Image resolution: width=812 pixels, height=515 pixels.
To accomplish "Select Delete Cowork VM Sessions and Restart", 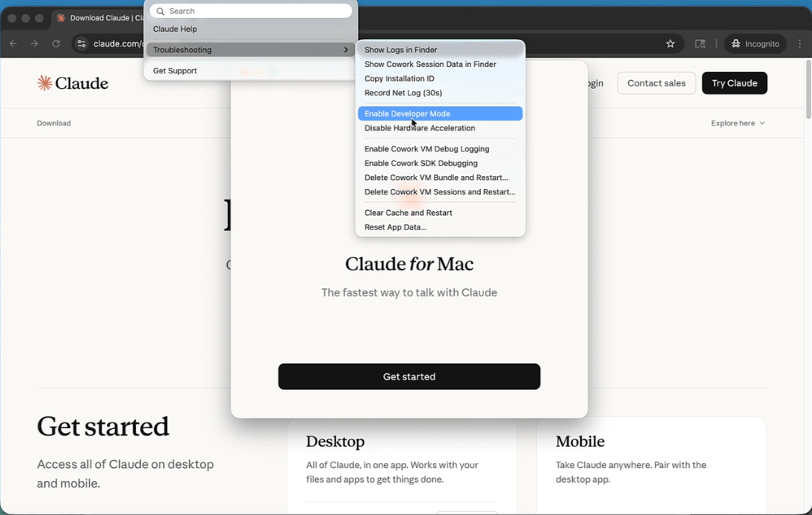I will pyautogui.click(x=440, y=192).
